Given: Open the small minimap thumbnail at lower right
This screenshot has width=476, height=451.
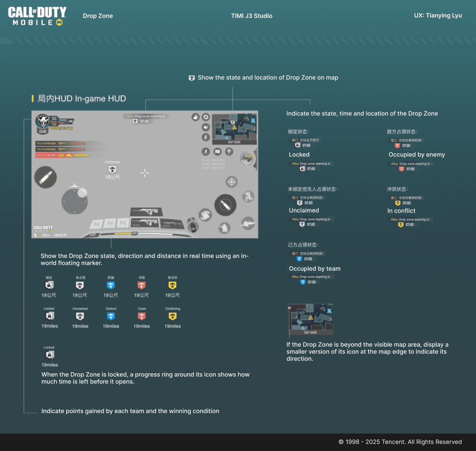Looking at the screenshot, I should coord(311,319).
